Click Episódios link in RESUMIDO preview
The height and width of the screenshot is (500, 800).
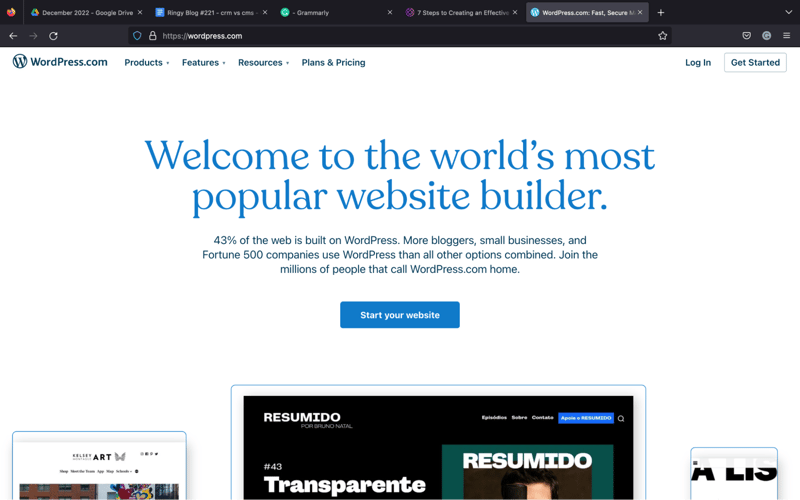(x=494, y=417)
